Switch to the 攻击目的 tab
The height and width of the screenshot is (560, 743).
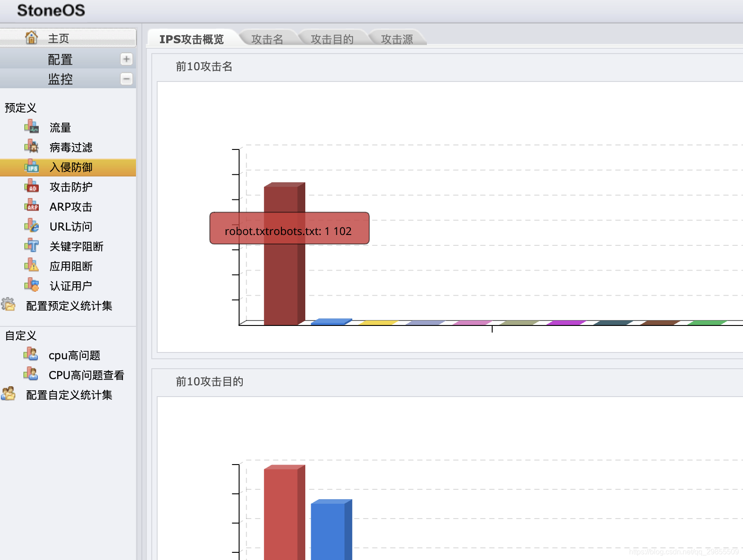[332, 39]
